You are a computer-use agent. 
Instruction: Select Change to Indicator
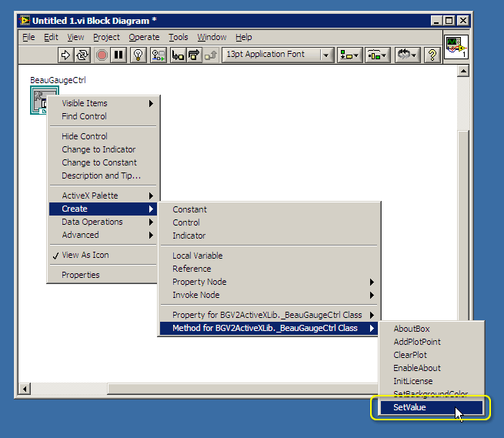pyautogui.click(x=103, y=149)
